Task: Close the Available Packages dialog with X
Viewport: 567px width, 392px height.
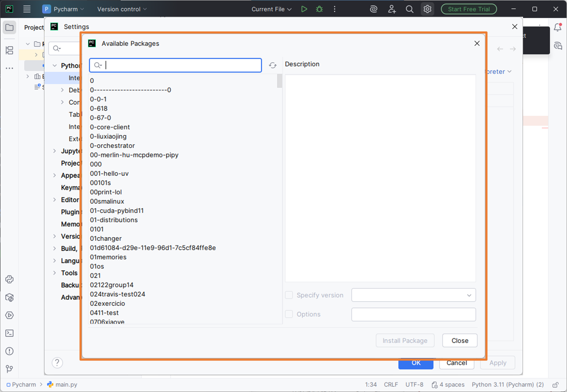Action: click(477, 43)
